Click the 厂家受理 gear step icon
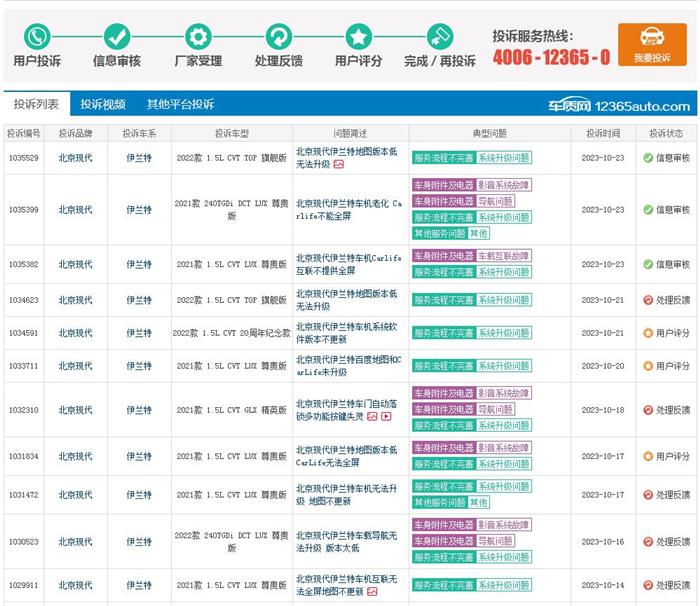This screenshot has height=606, width=700. 198,37
